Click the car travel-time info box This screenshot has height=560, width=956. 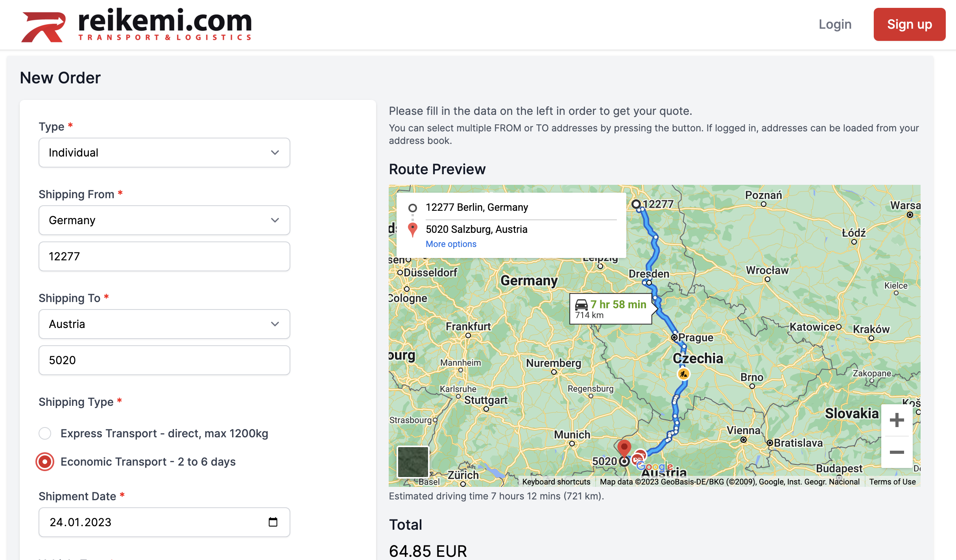(611, 309)
